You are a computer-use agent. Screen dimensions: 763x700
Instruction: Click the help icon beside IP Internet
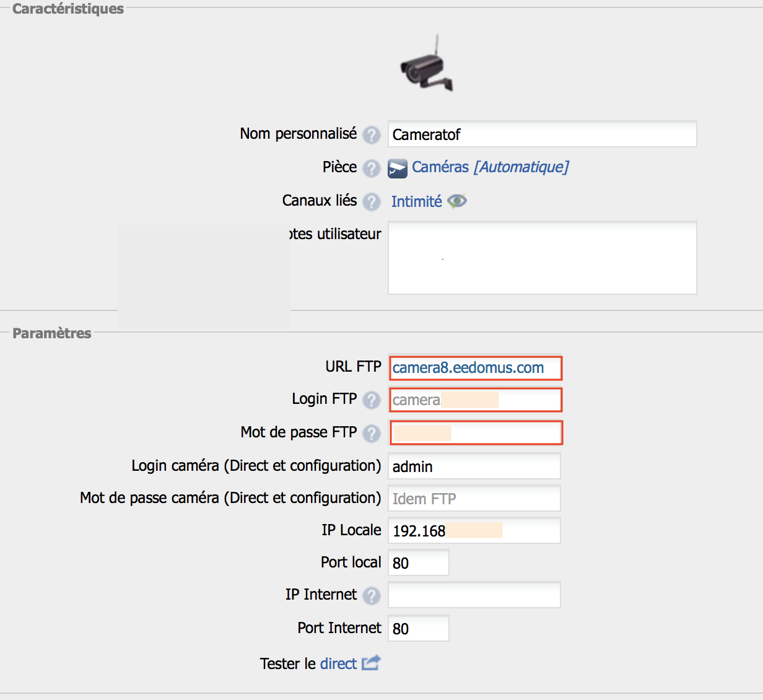pos(371,596)
